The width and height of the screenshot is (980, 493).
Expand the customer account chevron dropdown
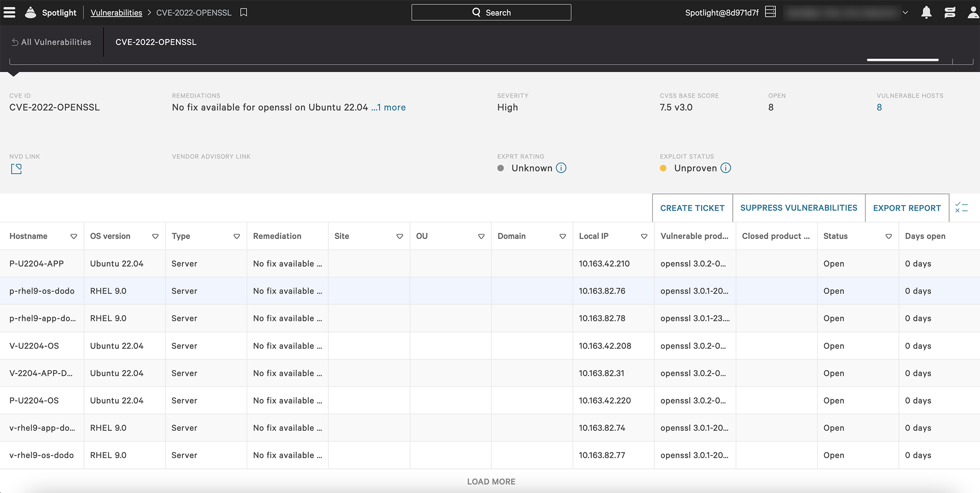905,13
